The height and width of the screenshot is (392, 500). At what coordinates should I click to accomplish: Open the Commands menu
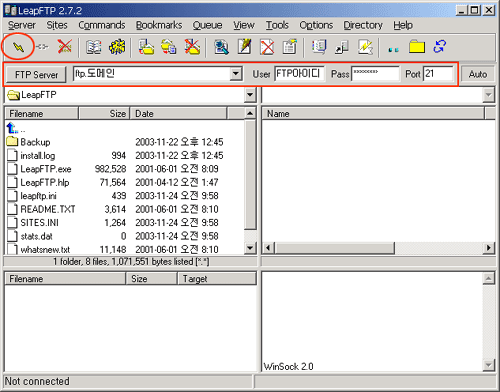pyautogui.click(x=102, y=25)
